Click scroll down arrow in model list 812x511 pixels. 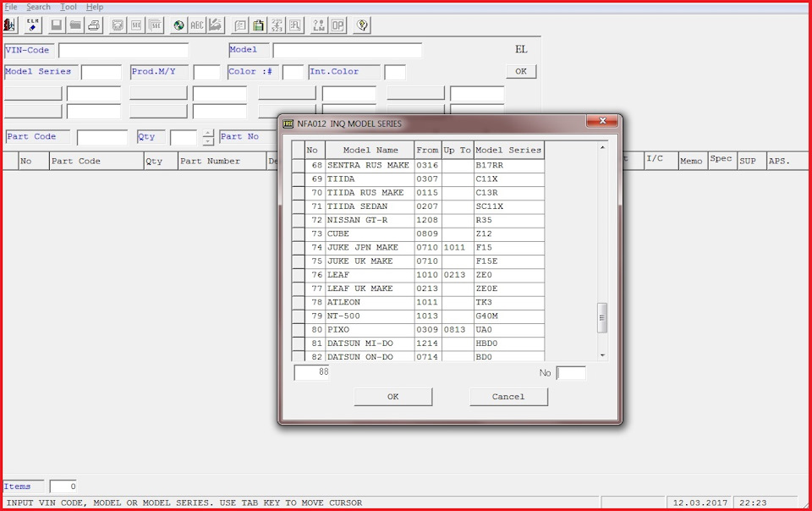(602, 355)
